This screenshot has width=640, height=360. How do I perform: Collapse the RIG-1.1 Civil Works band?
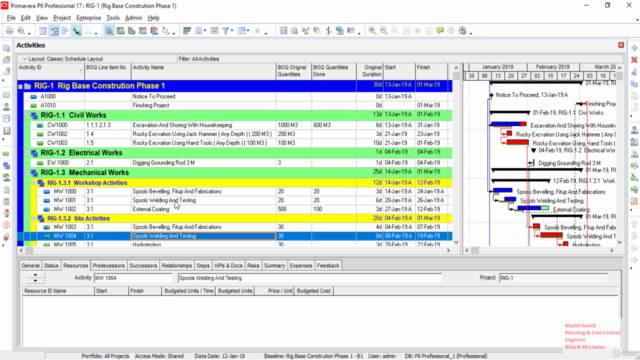click(x=27, y=116)
